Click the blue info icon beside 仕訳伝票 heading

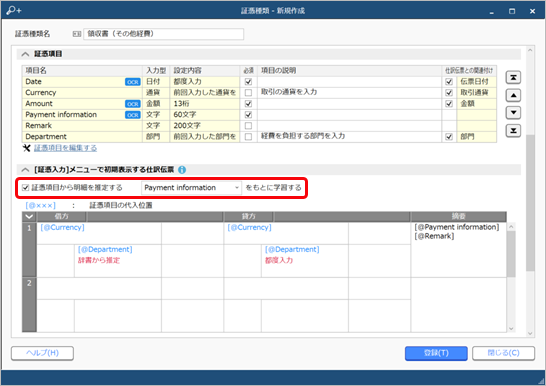tap(182, 170)
